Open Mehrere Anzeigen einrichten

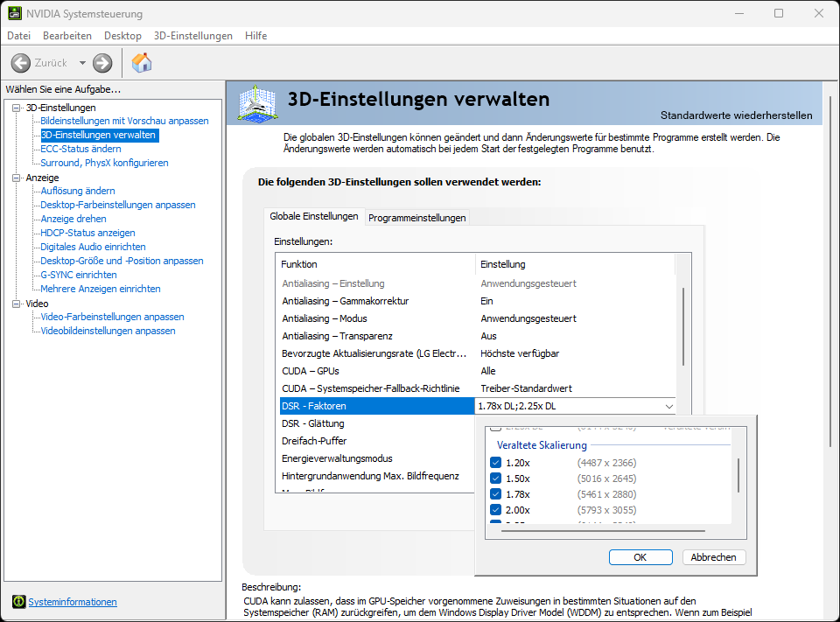(x=100, y=289)
